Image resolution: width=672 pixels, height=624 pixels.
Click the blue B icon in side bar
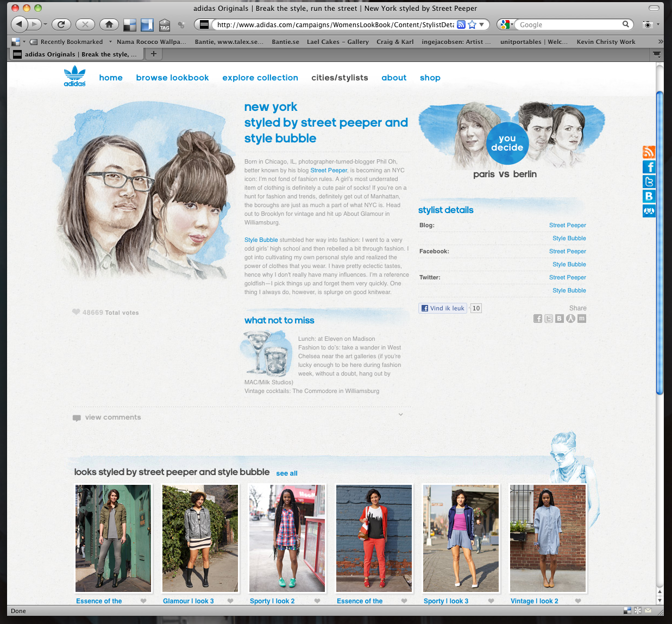coord(649,196)
